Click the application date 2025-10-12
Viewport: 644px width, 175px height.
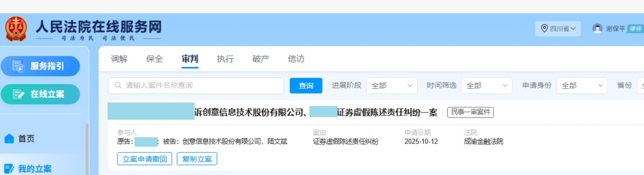coord(421,142)
